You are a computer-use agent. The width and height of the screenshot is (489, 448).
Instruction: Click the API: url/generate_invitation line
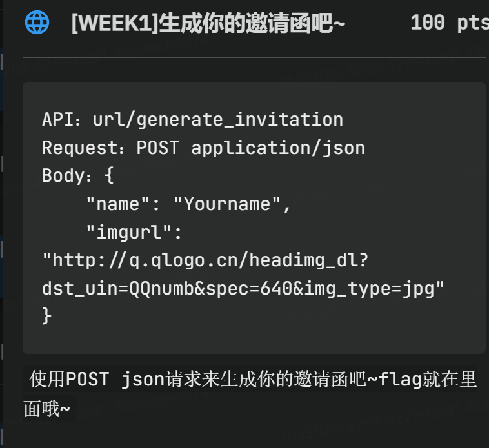pyautogui.click(x=192, y=119)
